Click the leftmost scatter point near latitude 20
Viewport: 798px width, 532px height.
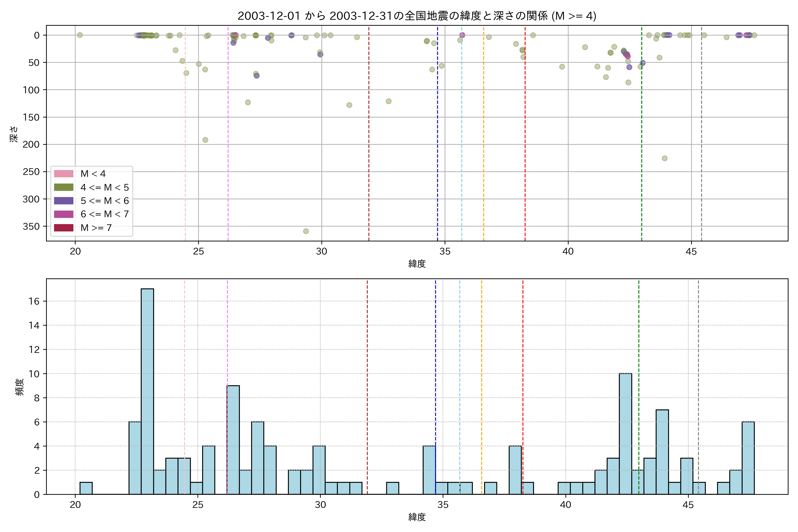pos(80,35)
